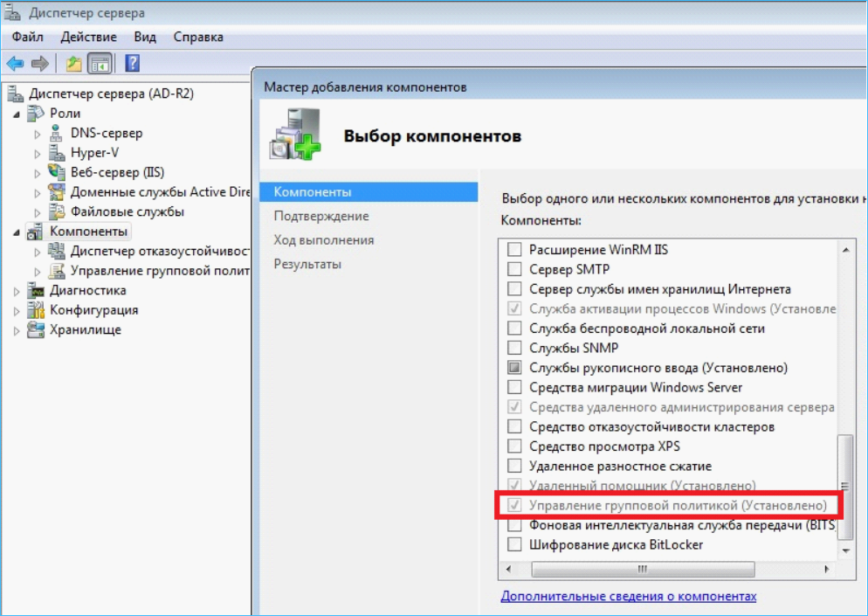
Task: Expand the Hyper-V node arrow
Action: coord(37,154)
